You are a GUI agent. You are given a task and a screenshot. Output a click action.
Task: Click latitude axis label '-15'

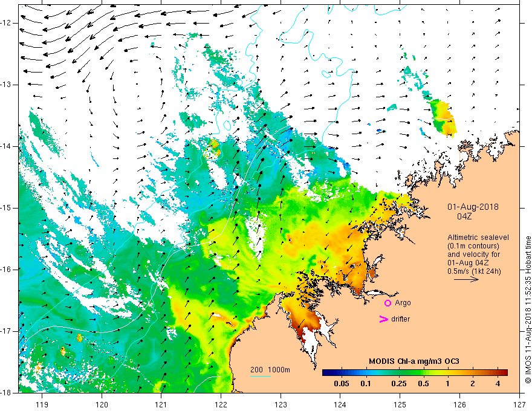7,208
